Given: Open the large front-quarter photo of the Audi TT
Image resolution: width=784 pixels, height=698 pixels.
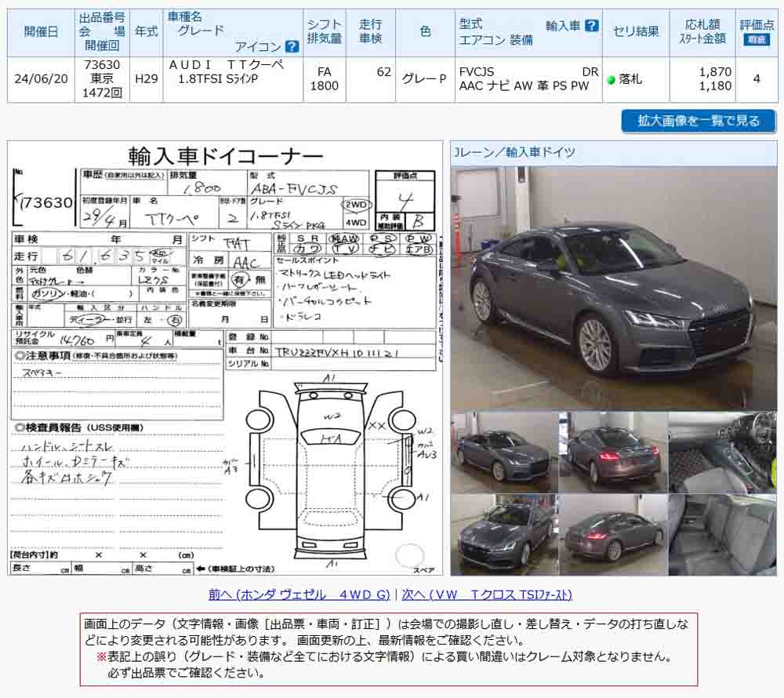Looking at the screenshot, I should 614,289.
